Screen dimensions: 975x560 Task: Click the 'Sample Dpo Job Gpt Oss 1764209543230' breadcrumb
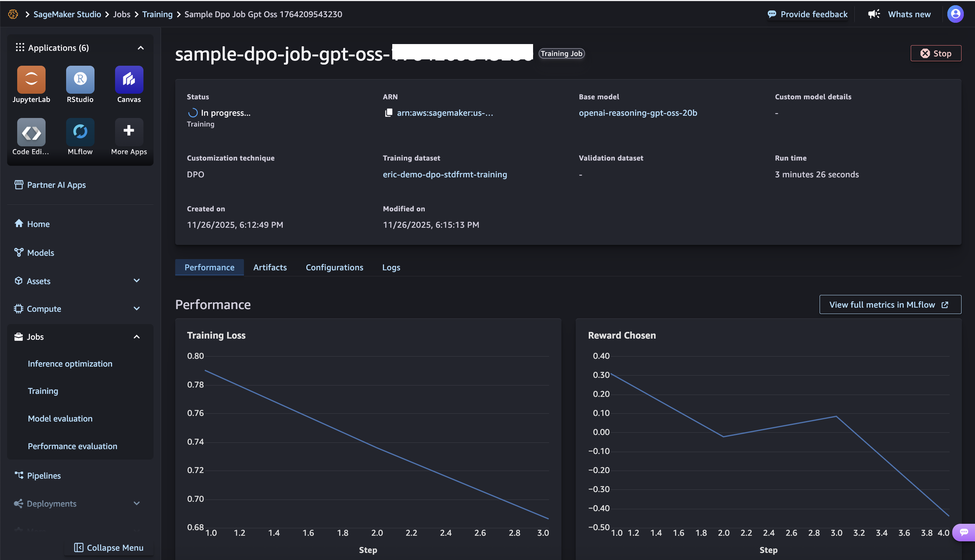(263, 14)
